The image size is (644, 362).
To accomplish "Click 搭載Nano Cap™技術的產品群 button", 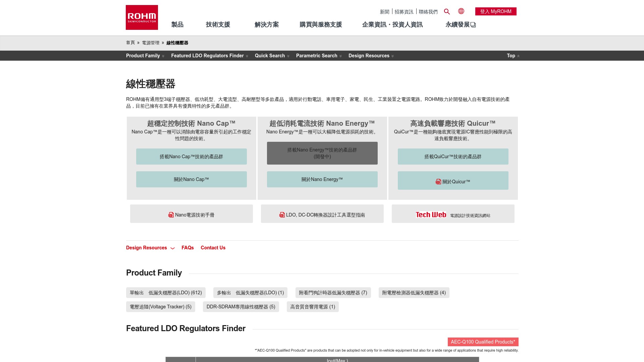I will [x=192, y=157].
